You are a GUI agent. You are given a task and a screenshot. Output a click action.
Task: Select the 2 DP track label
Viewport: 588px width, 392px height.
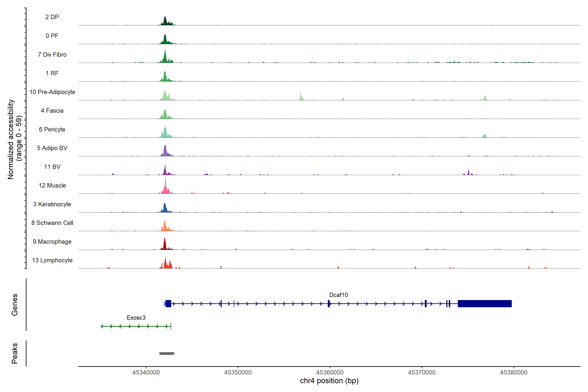52,17
